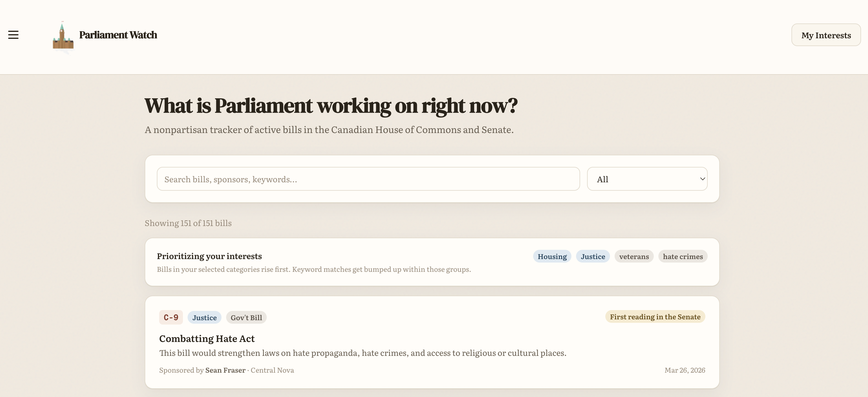Open the category filter dropdown arrow

[702, 179]
